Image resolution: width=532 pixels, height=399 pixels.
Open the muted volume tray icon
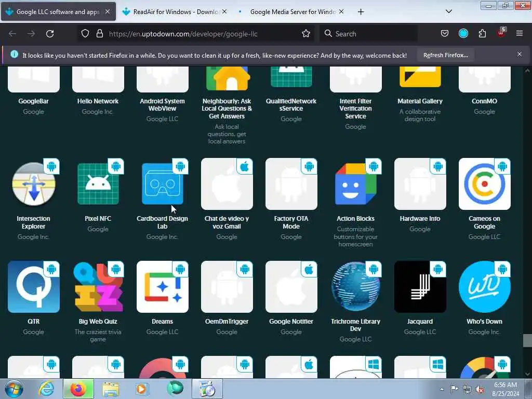(x=480, y=390)
